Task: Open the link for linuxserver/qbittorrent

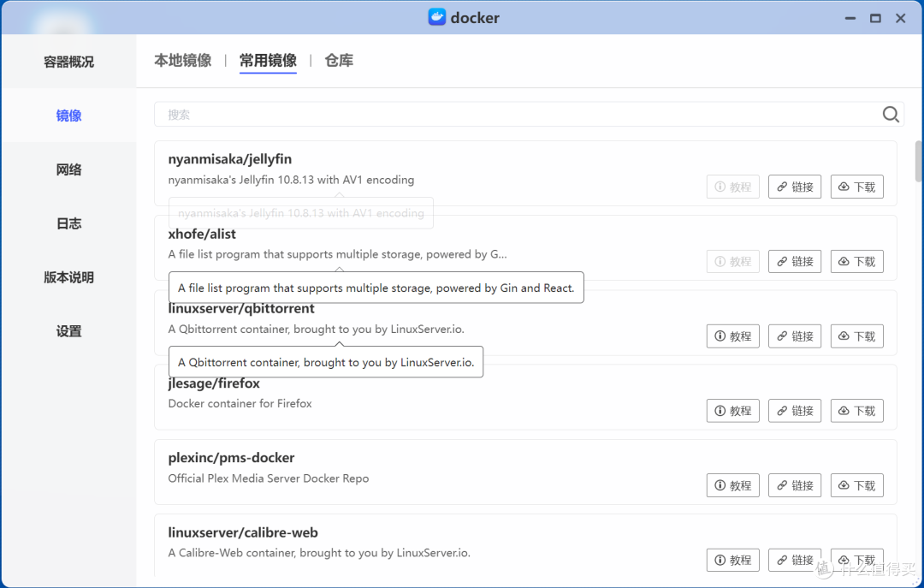Action: click(x=794, y=336)
